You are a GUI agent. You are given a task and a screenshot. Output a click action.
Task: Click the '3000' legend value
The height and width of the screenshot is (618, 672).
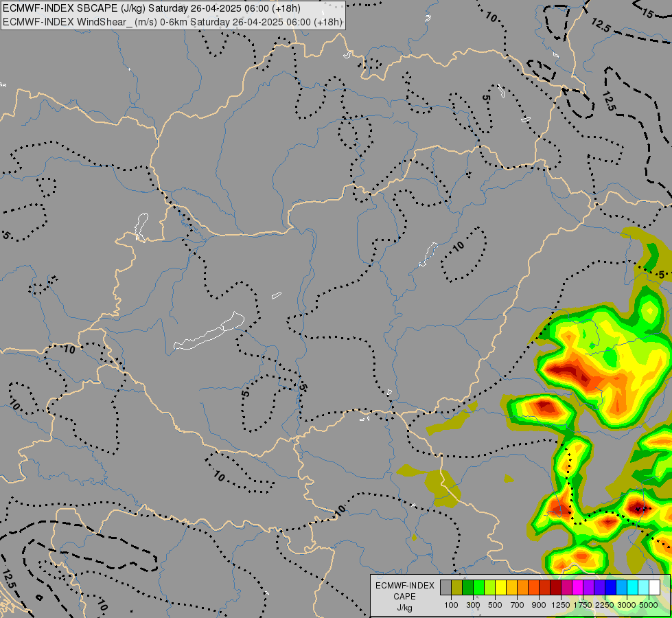click(627, 605)
